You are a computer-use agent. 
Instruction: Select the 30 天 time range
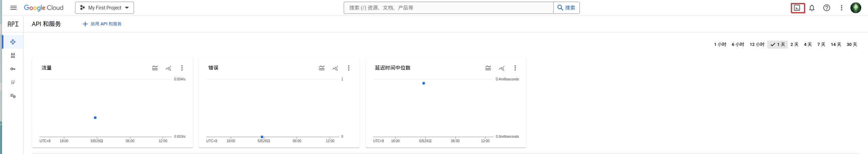point(852,45)
